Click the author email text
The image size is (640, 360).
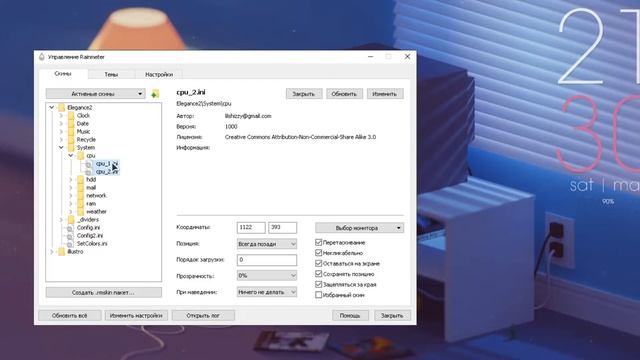point(248,116)
